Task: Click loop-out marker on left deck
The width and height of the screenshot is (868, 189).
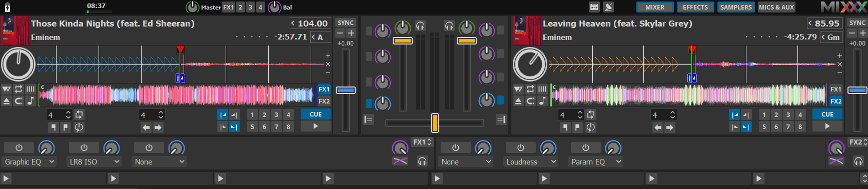Action: [x=66, y=127]
